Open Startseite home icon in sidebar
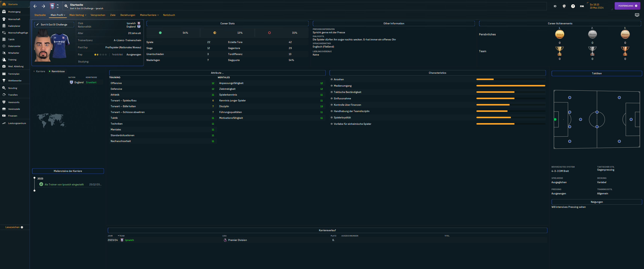This screenshot has width=644, height=269. coord(4,4)
